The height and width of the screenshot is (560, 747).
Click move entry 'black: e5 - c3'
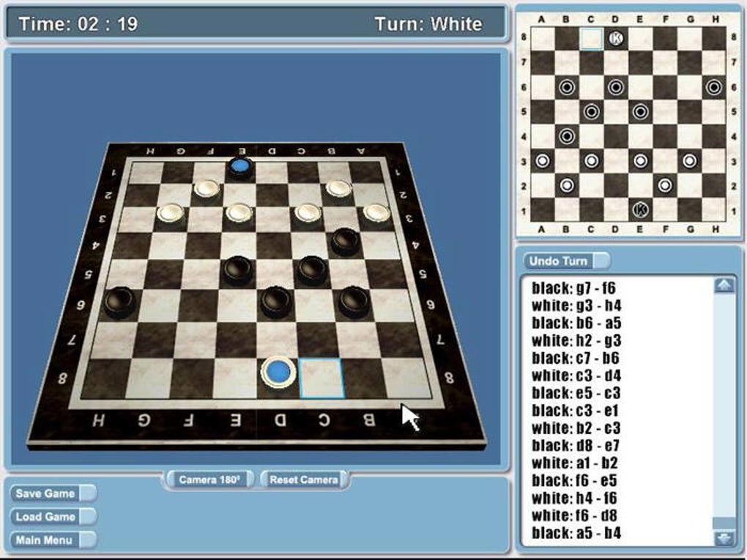coord(576,393)
